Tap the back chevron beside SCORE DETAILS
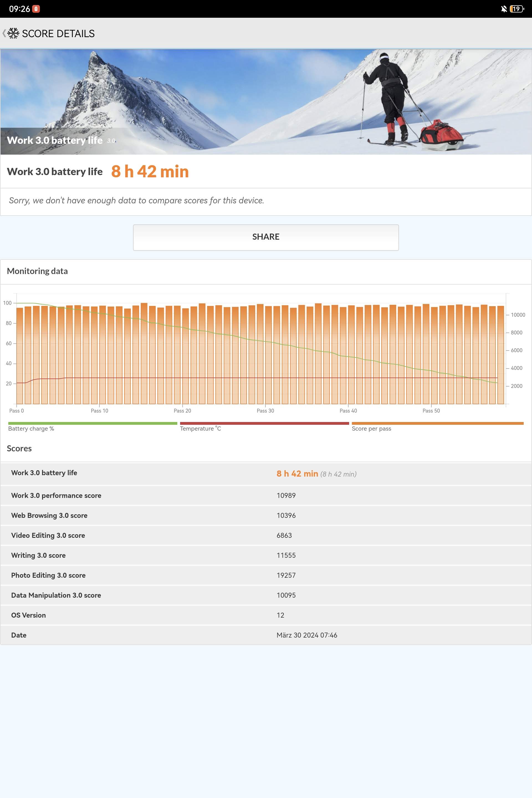Screen dimensions: 532x798 click(x=4, y=33)
